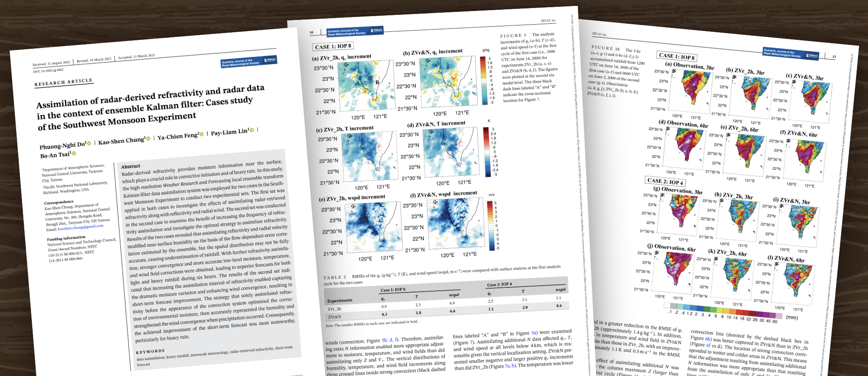Image resolution: width=868 pixels, height=376 pixels.
Task: Click the '2.0' bold cell in Table 2
Action: tap(525, 307)
